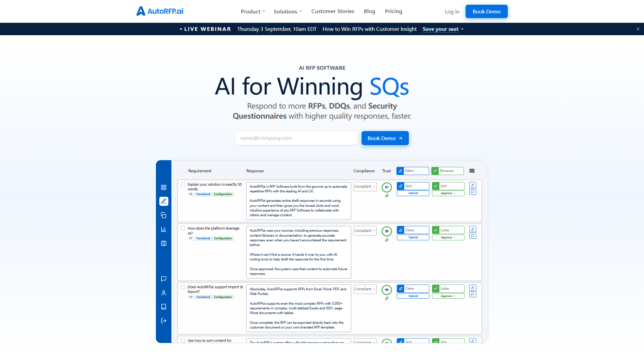The height and width of the screenshot is (362, 644).
Task: Open the copy documents icon in sidebar
Action: pos(164,215)
